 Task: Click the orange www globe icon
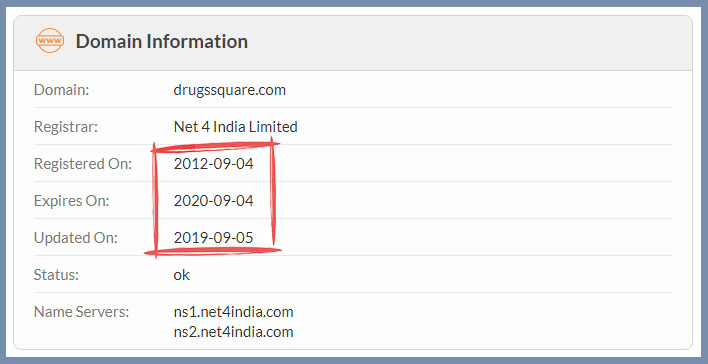point(50,41)
